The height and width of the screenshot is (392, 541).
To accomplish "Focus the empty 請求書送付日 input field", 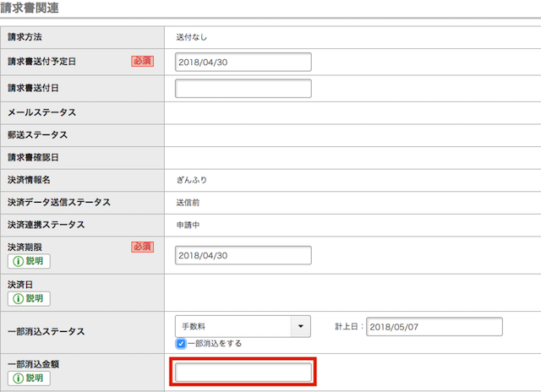I will click(x=243, y=88).
